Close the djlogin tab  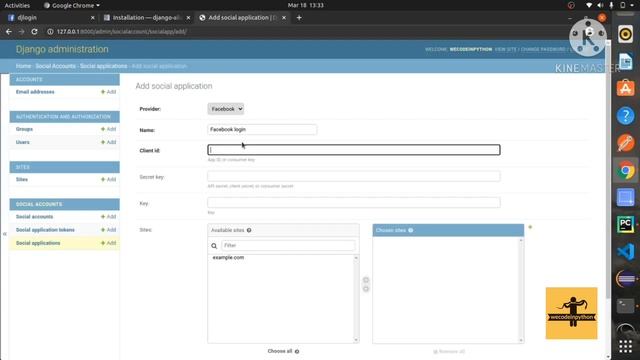coord(93,18)
